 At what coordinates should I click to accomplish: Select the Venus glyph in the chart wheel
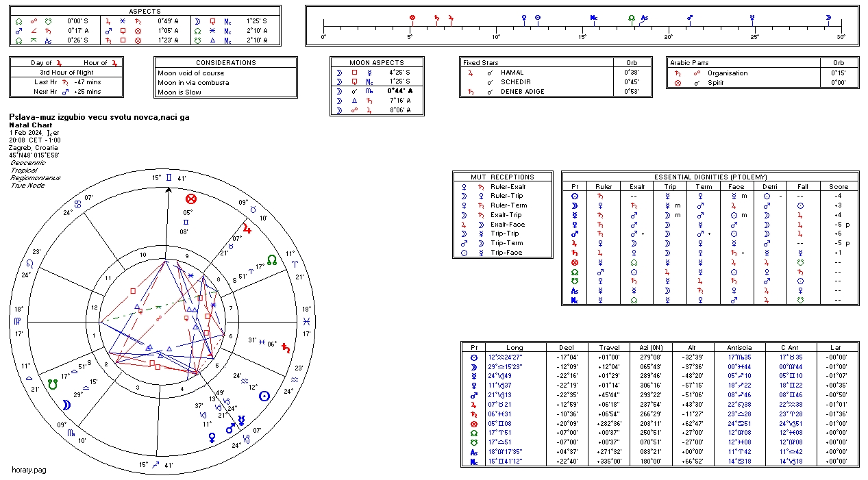tap(212, 437)
